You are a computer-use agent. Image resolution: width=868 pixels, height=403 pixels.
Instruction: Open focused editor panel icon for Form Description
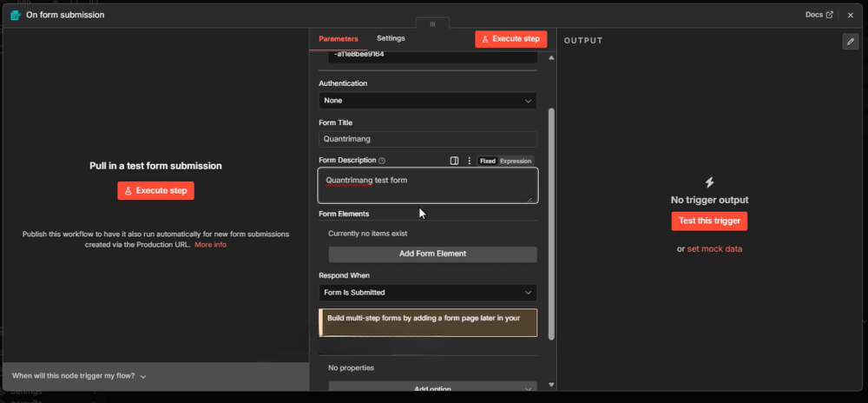pyautogui.click(x=454, y=161)
